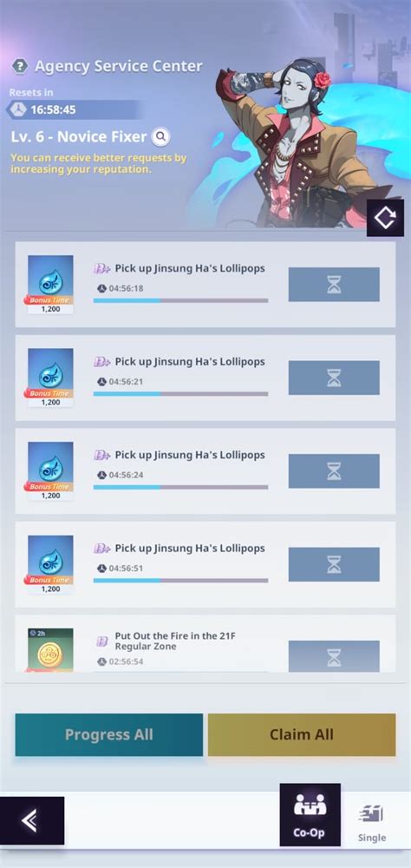Tap the progress bar of the fourth lollipop request
411x868 pixels.
click(180, 581)
